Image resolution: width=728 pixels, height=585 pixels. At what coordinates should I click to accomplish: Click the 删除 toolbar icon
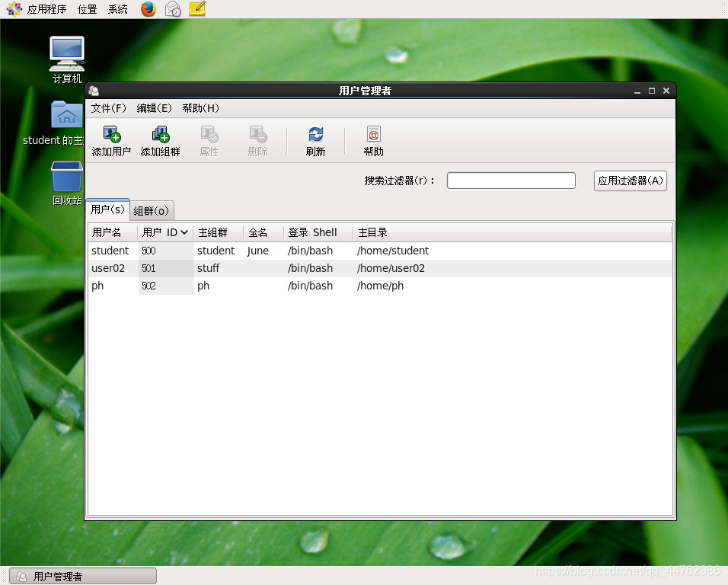click(x=257, y=140)
